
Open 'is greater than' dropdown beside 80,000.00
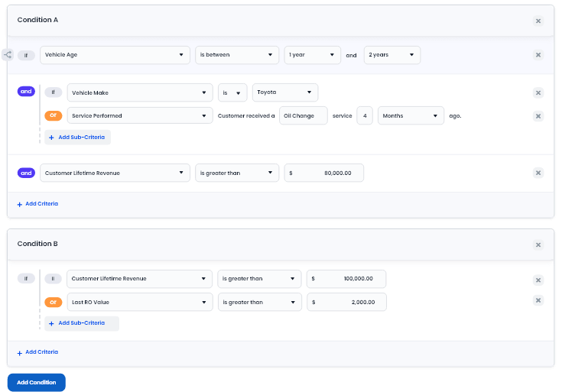tap(237, 173)
